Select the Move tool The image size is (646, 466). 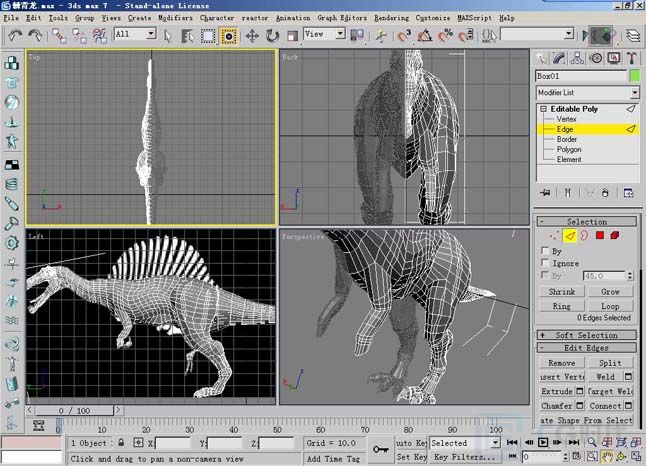click(x=252, y=36)
